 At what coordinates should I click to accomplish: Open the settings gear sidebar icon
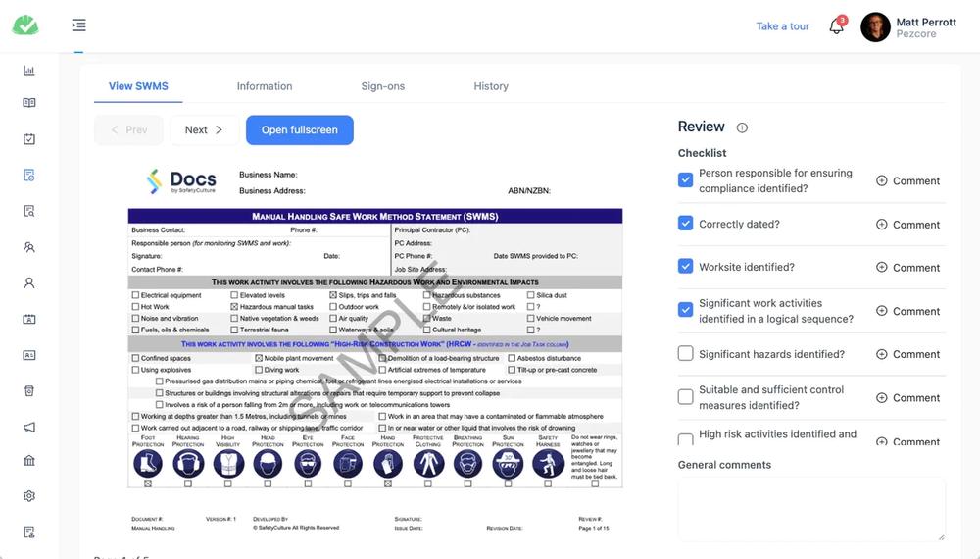coord(28,496)
